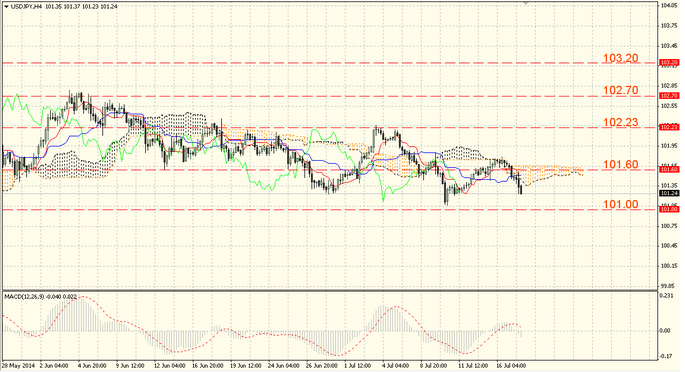Viewport: 685px width, 372px height.
Task: Click the 0.231 value on MACD scale
Action: point(665,296)
